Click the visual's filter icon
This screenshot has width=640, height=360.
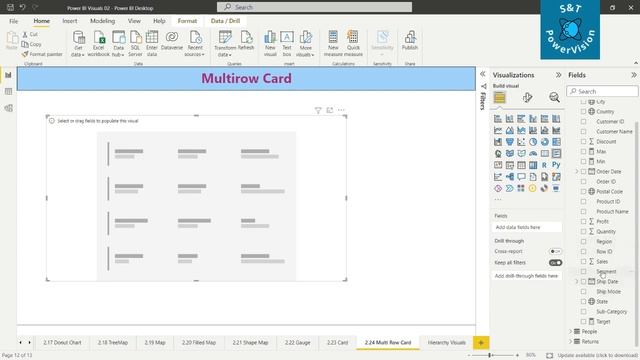point(318,110)
